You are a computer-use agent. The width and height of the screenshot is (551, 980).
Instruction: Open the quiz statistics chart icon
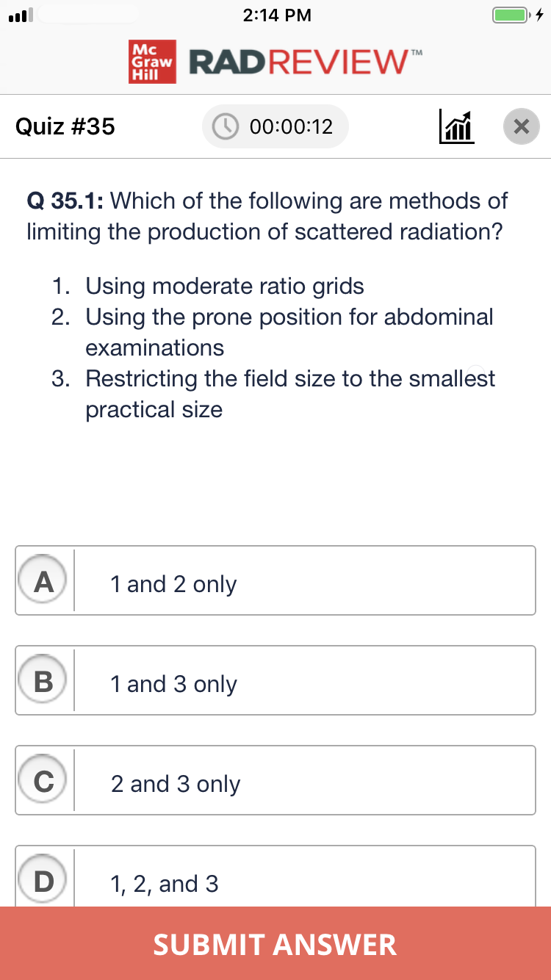coord(456,126)
